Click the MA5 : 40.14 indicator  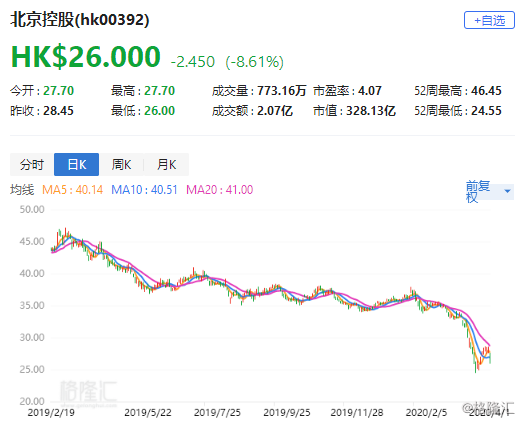pos(72,190)
